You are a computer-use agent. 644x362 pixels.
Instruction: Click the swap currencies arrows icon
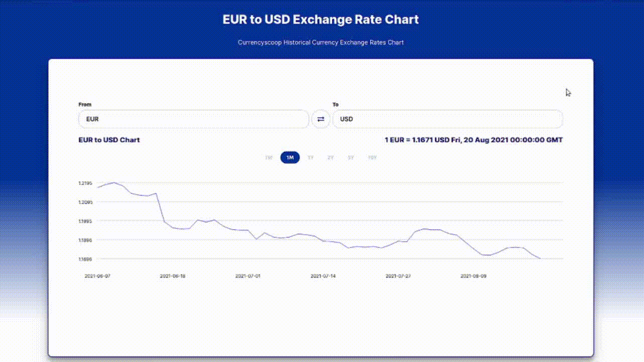(x=321, y=119)
